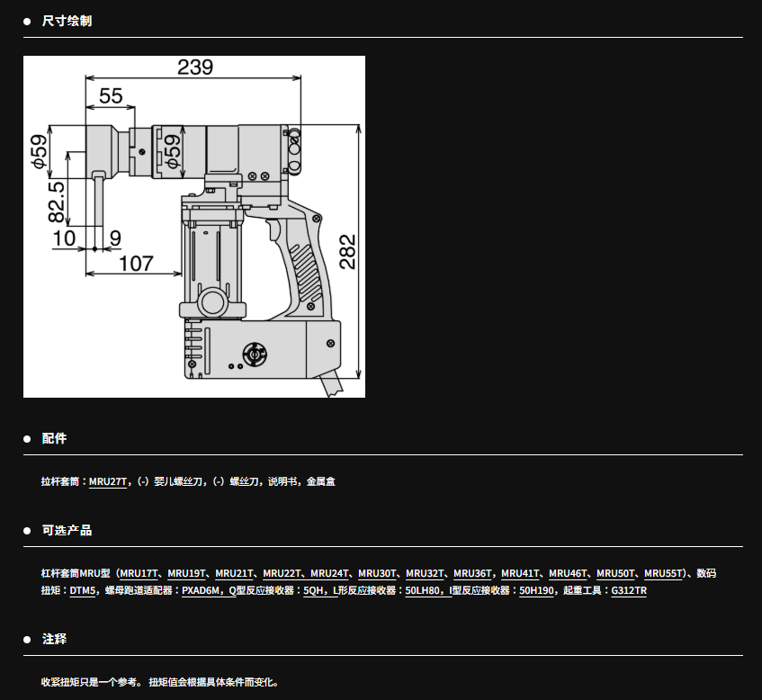Click the PXAD6M nut runner adapter link
This screenshot has height=700, width=762.
pos(202,591)
